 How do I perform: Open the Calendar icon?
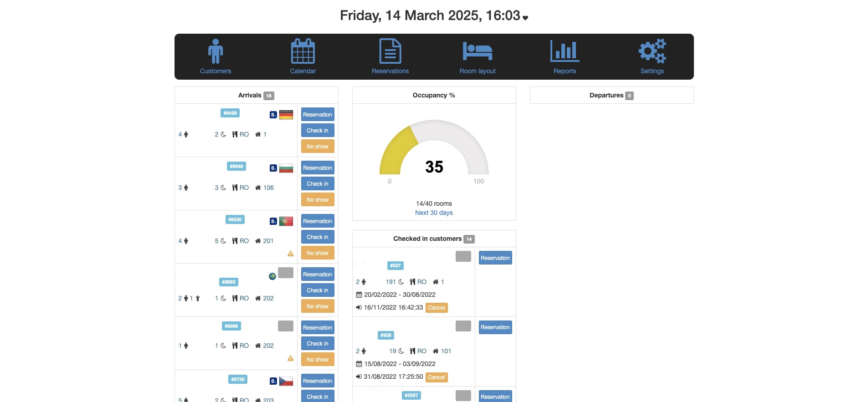(303, 51)
